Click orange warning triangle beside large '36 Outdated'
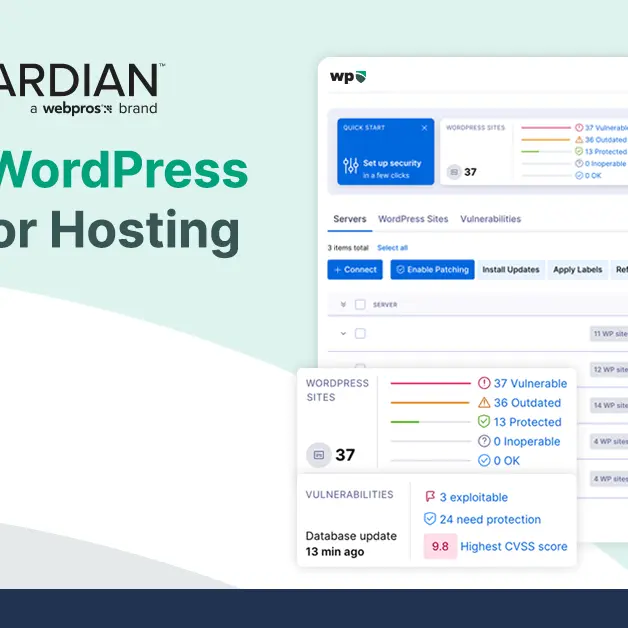 point(484,403)
